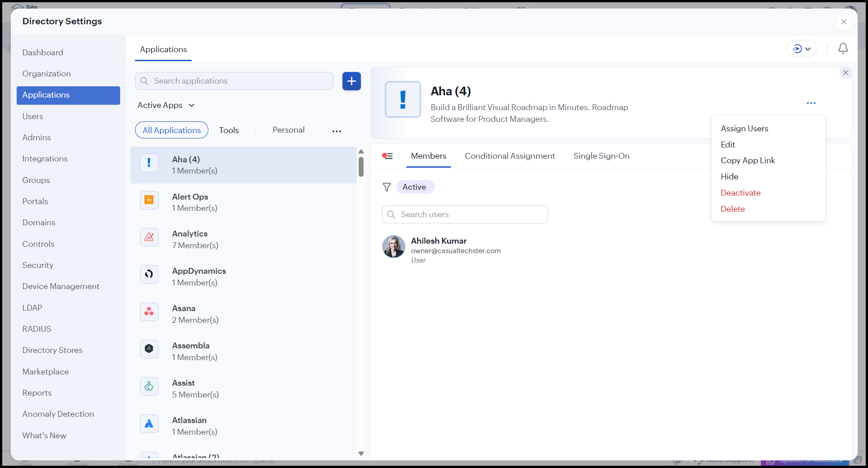Select the Personal category filter
The width and height of the screenshot is (868, 468).
coord(288,130)
